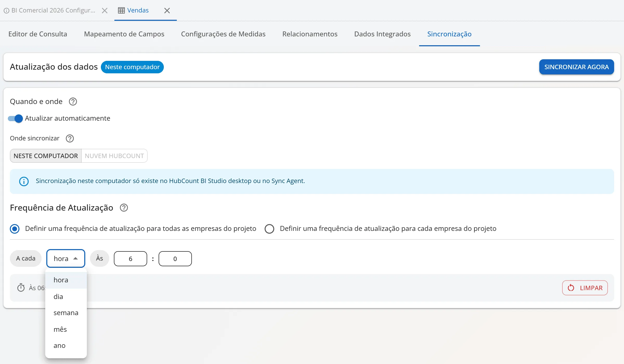This screenshot has width=624, height=364.
Task: Click the LIMPAR button
Action: click(x=585, y=288)
